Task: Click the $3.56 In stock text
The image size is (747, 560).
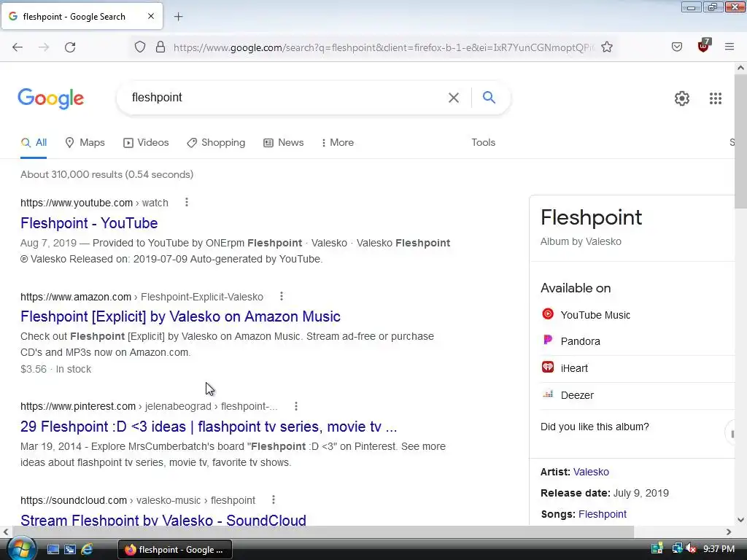Action: click(55, 369)
